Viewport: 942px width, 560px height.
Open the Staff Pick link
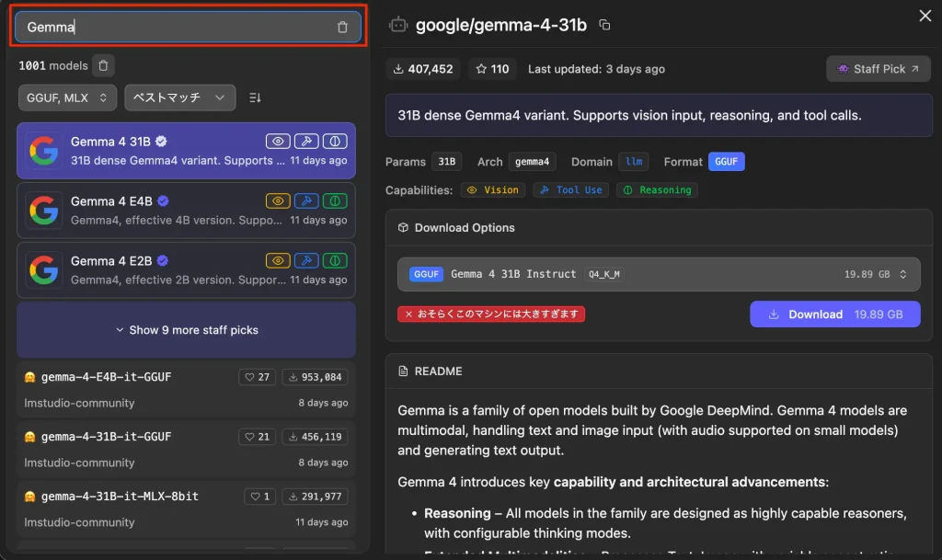(878, 69)
